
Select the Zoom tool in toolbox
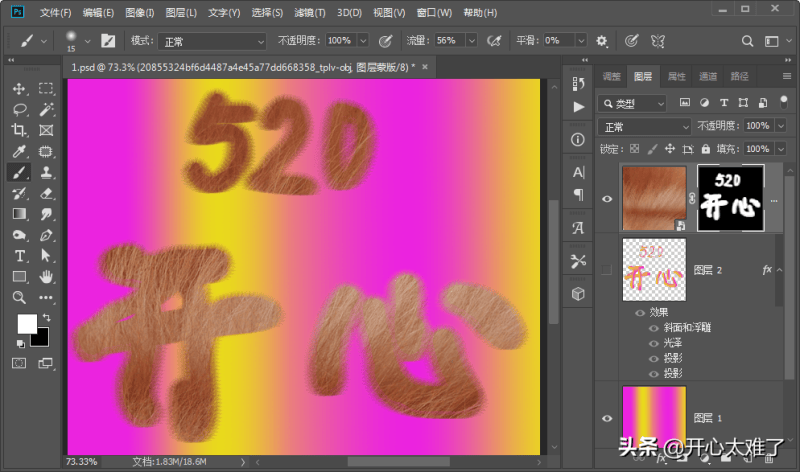coord(19,298)
